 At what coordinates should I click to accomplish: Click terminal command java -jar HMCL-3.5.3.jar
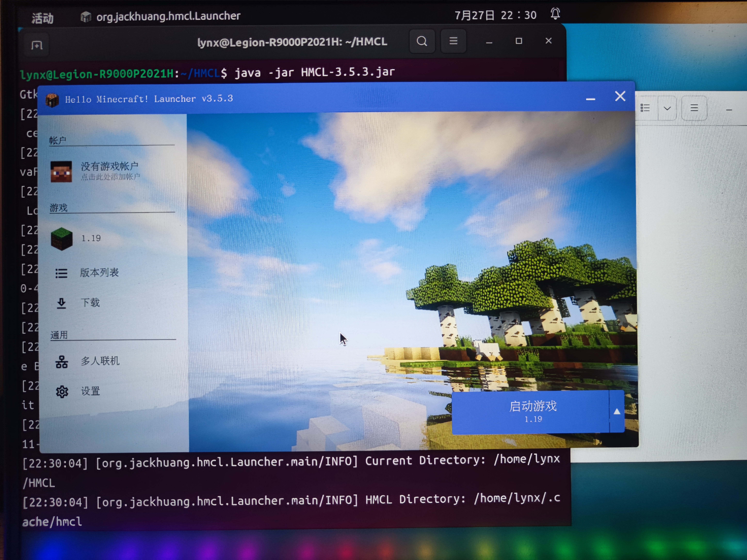tap(314, 72)
